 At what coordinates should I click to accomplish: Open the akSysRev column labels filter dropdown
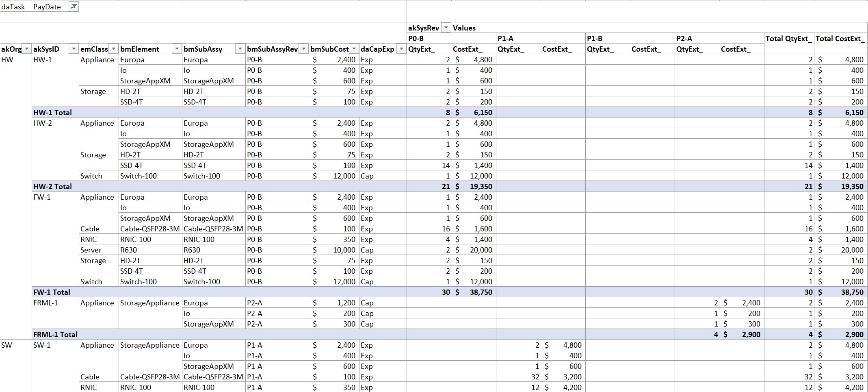click(x=446, y=28)
